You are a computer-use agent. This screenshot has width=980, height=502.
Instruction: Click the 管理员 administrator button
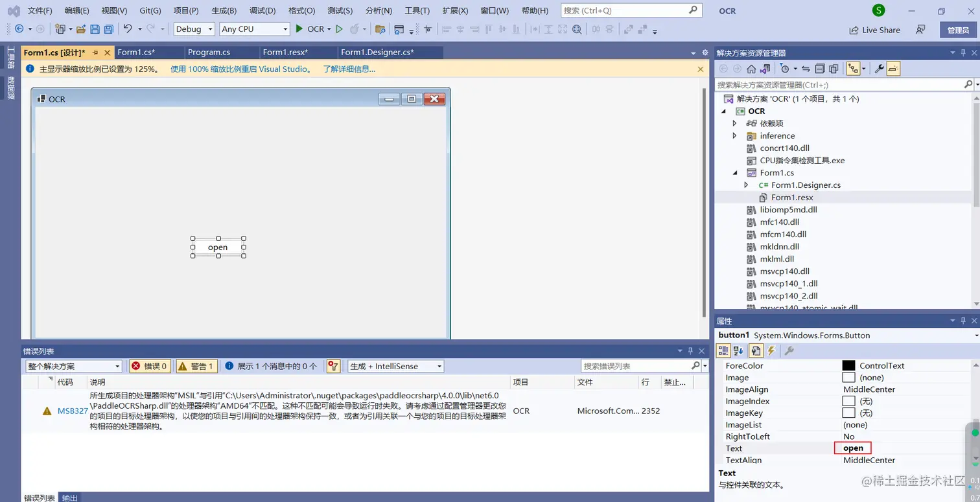click(x=958, y=30)
